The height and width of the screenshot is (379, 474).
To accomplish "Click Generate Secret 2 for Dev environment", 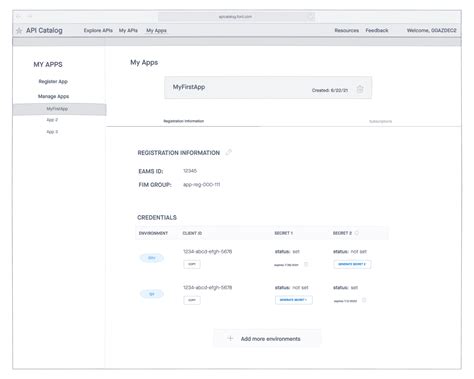I will coord(352,264).
